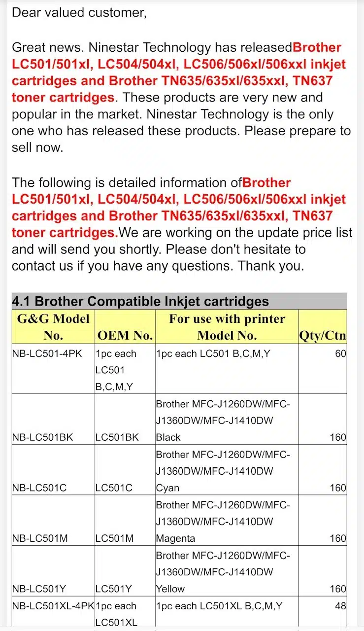
Task: Click the red product text in the first paragraph
Action: [x=178, y=72]
